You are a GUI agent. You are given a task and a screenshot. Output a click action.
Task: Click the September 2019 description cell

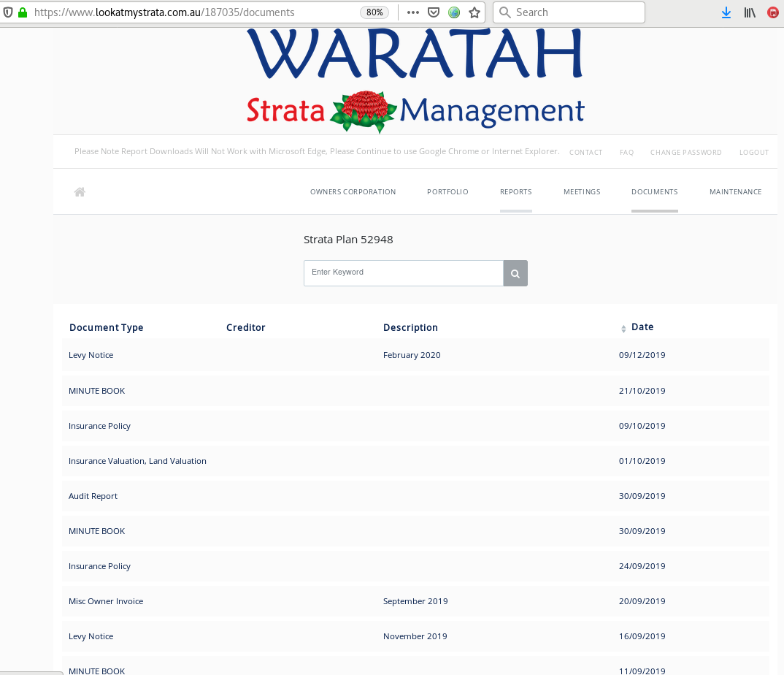(415, 601)
